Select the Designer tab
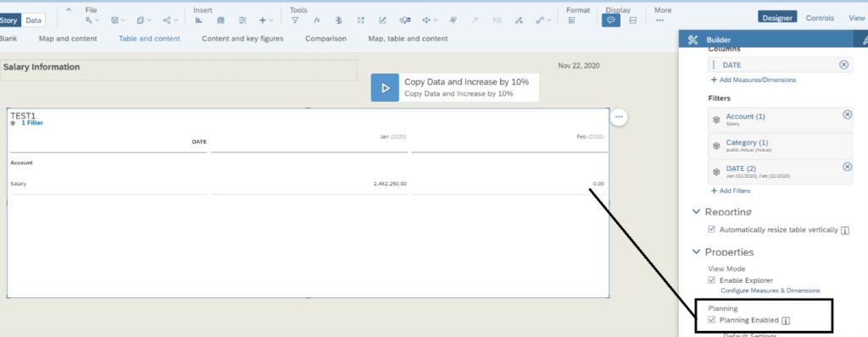Screen dimensions: 868x337 (778, 18)
